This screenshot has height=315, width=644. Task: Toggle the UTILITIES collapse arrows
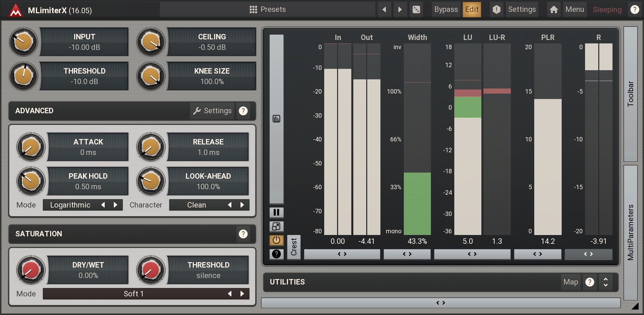tap(606, 282)
